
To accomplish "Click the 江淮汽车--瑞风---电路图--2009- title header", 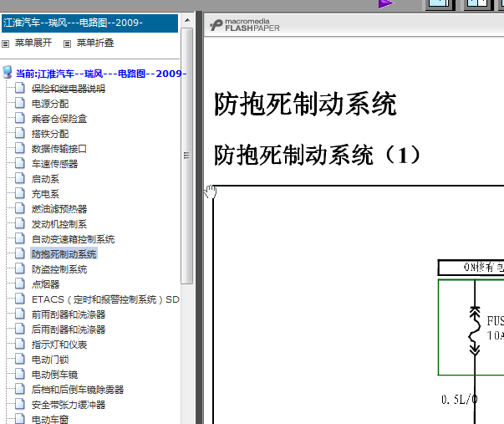I will click(x=89, y=23).
